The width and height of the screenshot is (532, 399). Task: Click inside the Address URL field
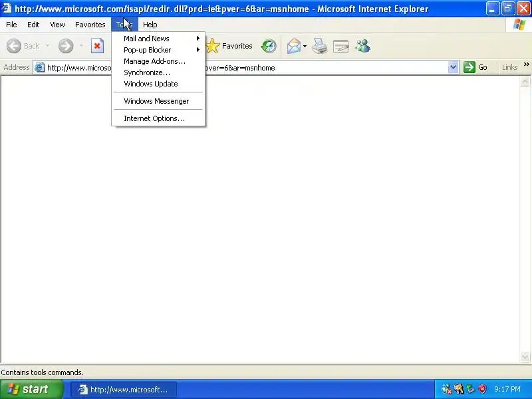[245, 67]
